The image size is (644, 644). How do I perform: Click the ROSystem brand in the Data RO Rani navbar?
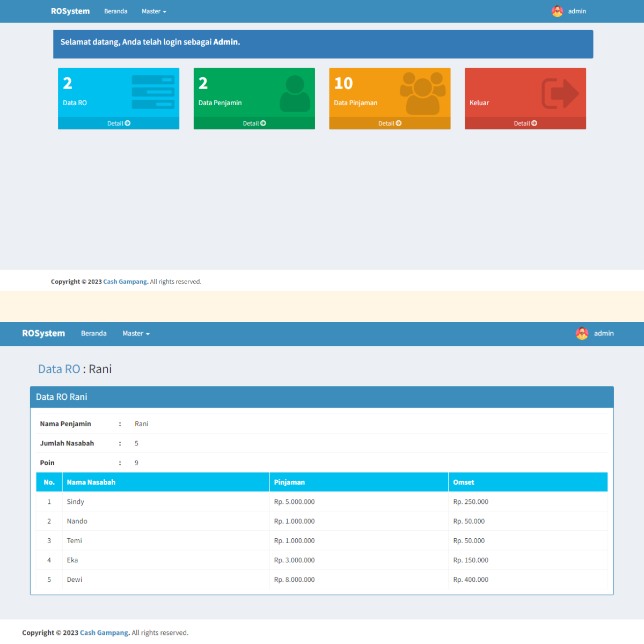coord(43,333)
